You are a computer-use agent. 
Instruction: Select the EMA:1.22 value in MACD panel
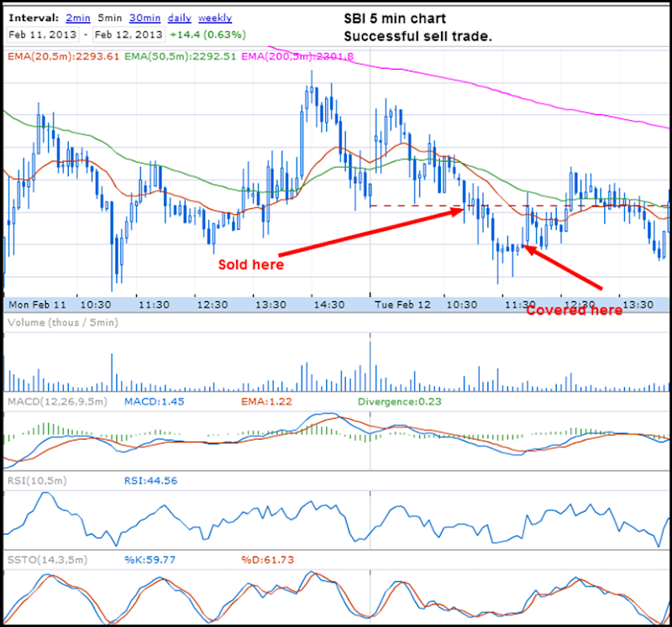tap(266, 402)
